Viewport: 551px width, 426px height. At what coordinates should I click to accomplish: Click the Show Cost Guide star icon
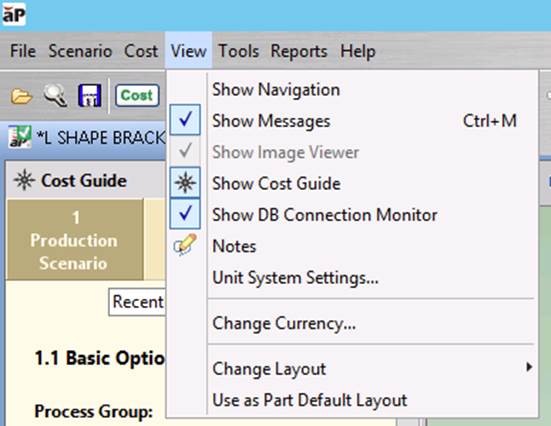(185, 183)
